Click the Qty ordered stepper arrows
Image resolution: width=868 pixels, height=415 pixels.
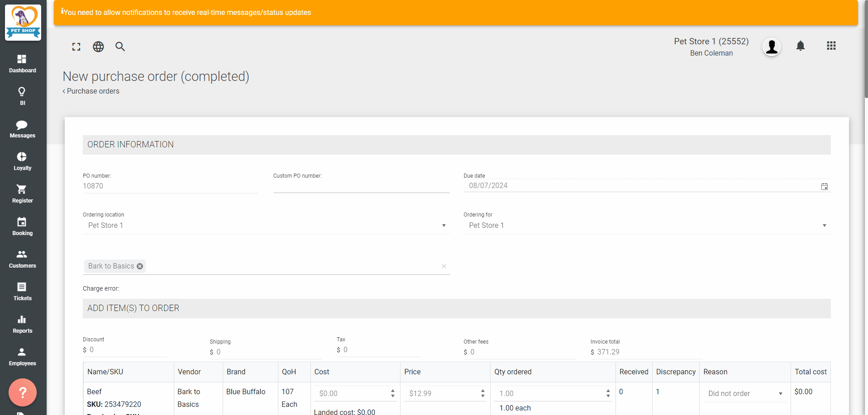coord(608,394)
